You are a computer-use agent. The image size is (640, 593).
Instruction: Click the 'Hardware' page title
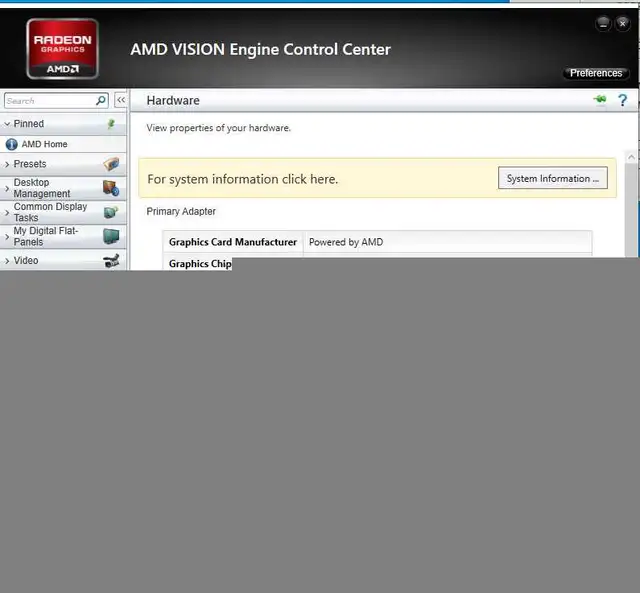pyautogui.click(x=173, y=100)
